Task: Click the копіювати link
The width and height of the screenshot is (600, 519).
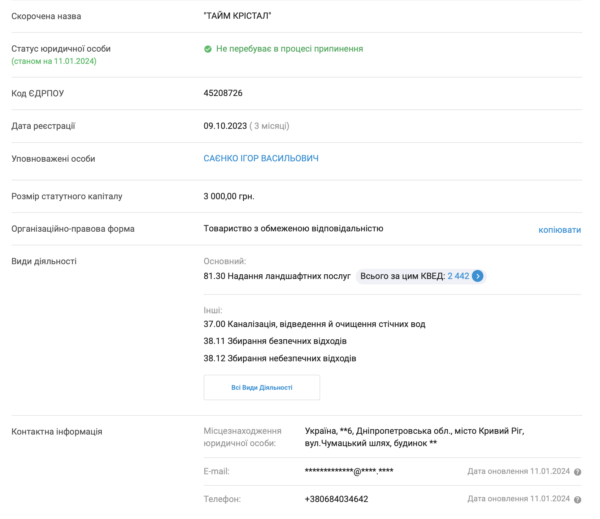Action: 559,229
